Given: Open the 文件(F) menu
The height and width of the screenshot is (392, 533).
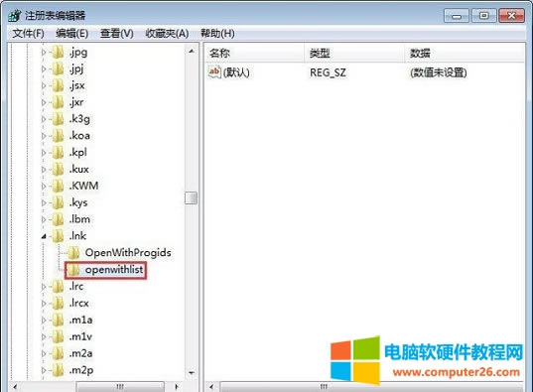Looking at the screenshot, I should pos(28,34).
